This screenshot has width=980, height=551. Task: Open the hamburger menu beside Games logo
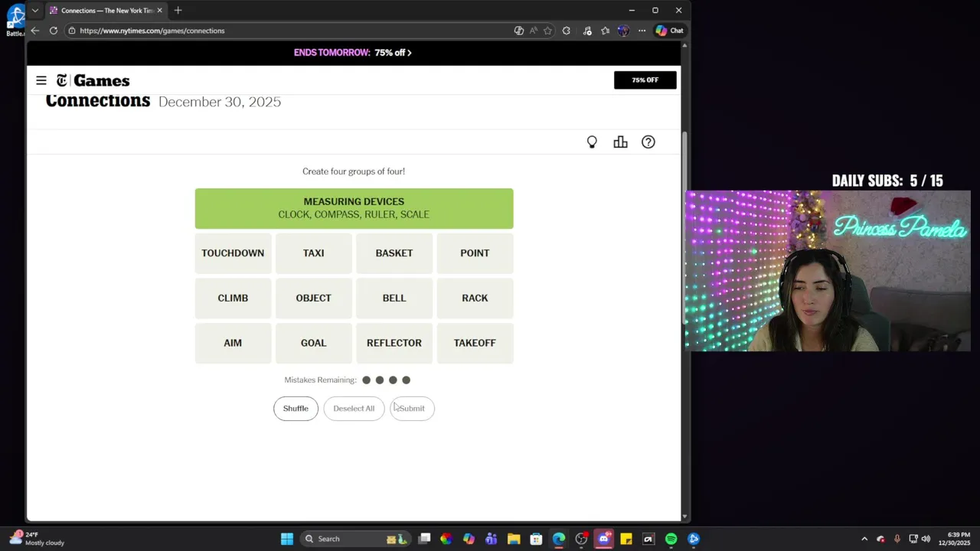41,80
